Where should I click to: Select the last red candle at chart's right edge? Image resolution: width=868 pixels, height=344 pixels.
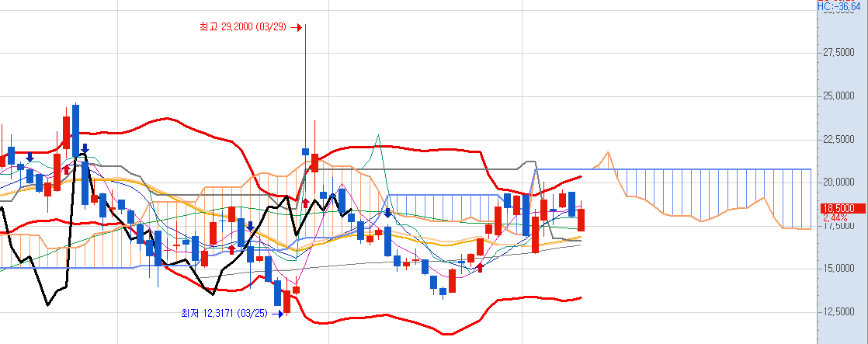(x=581, y=220)
